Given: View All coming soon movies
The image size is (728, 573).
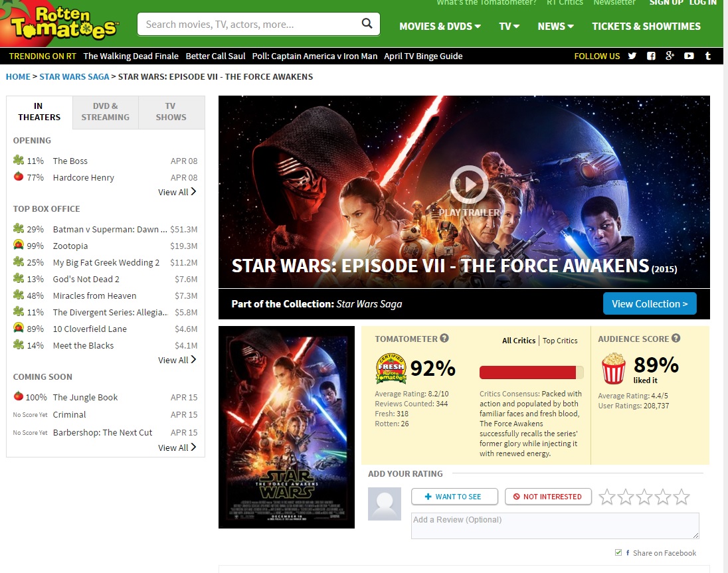Looking at the screenshot, I should pos(177,448).
